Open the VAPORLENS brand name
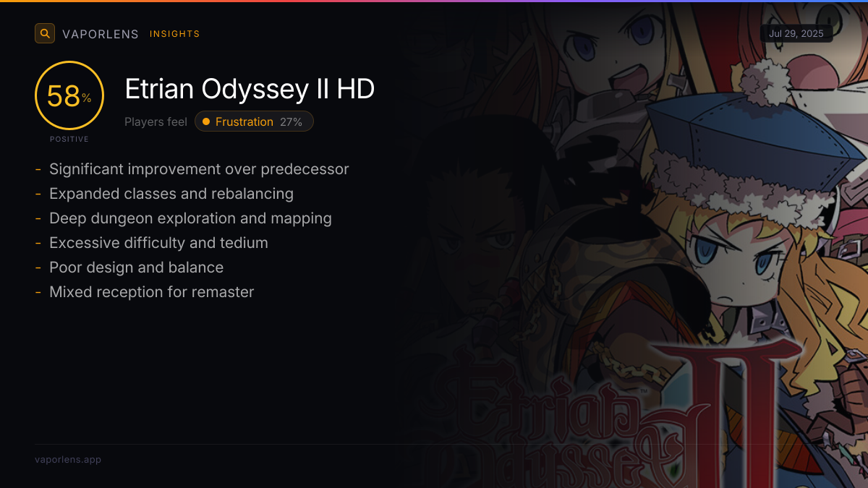 [x=101, y=34]
